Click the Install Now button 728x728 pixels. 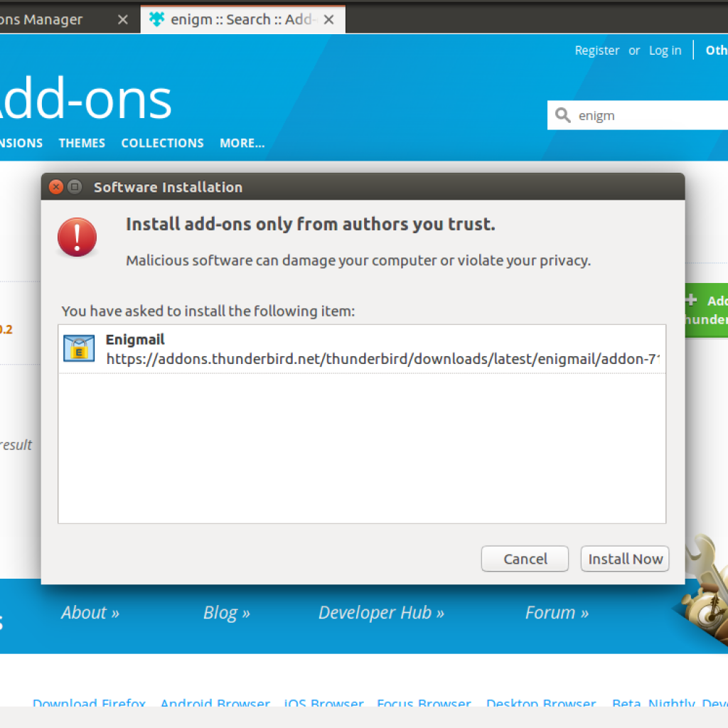click(x=625, y=559)
